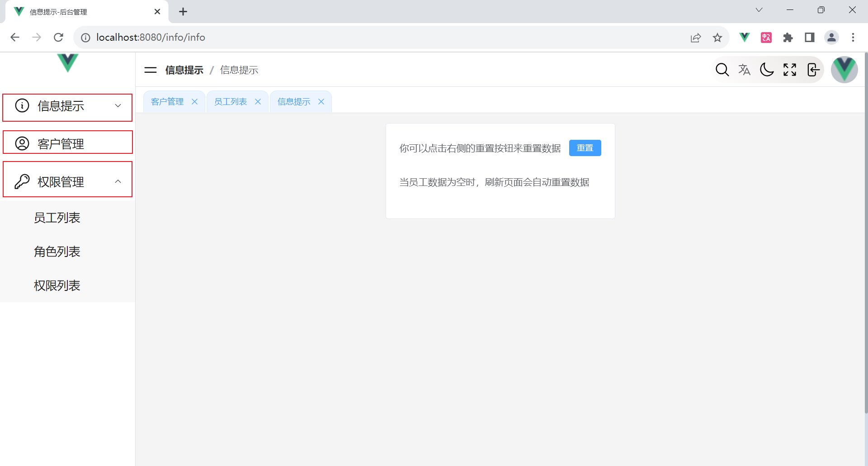Close the 员工列表 tab
Screen dimensions: 868x466
pos(258,102)
